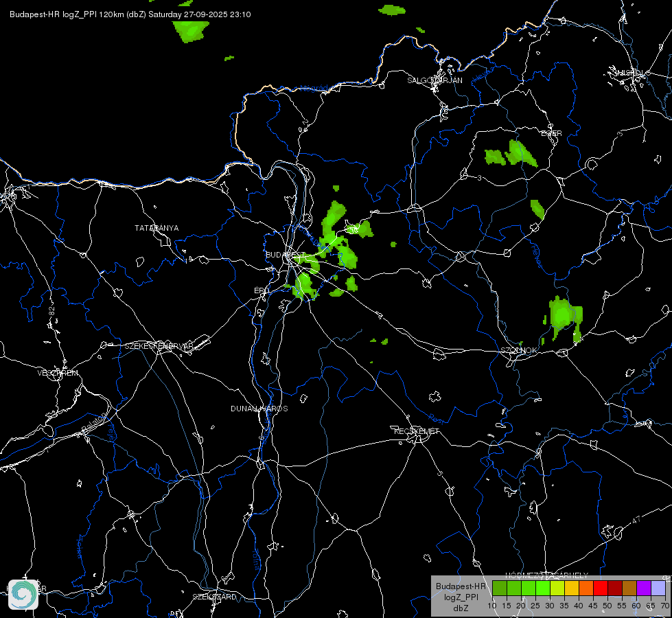
Task: Choose the 35–40 dBZ yellow legend swatch
Action: click(x=572, y=588)
